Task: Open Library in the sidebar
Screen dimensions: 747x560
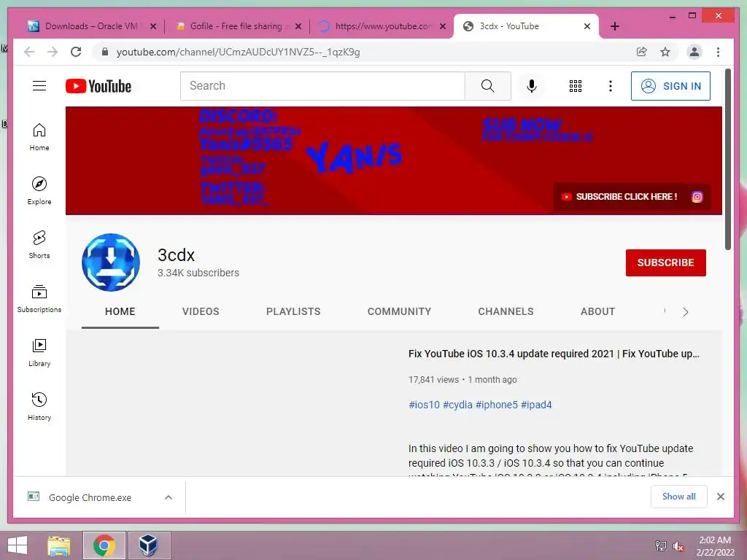Action: [x=39, y=352]
